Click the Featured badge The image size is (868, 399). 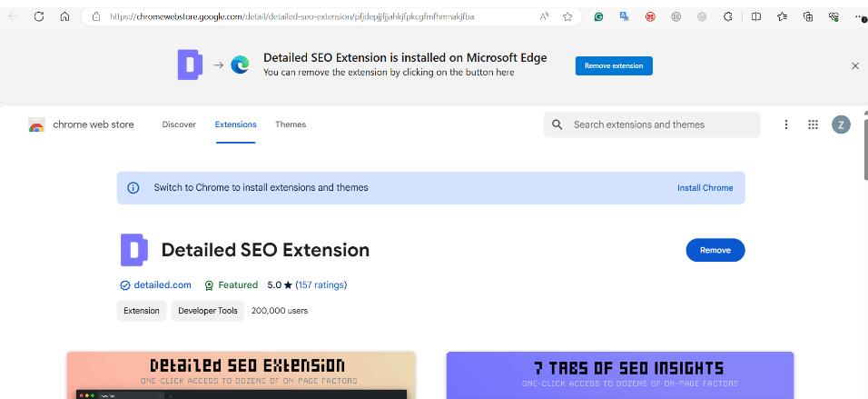pyautogui.click(x=232, y=284)
